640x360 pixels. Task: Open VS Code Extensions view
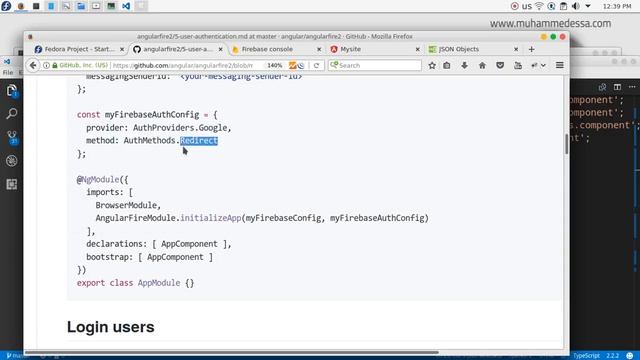11,184
